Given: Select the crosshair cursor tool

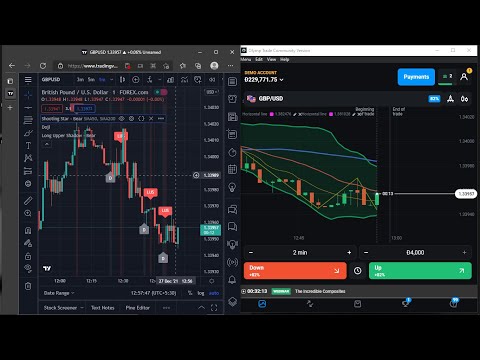Looking at the screenshot, I should click(x=28, y=95).
